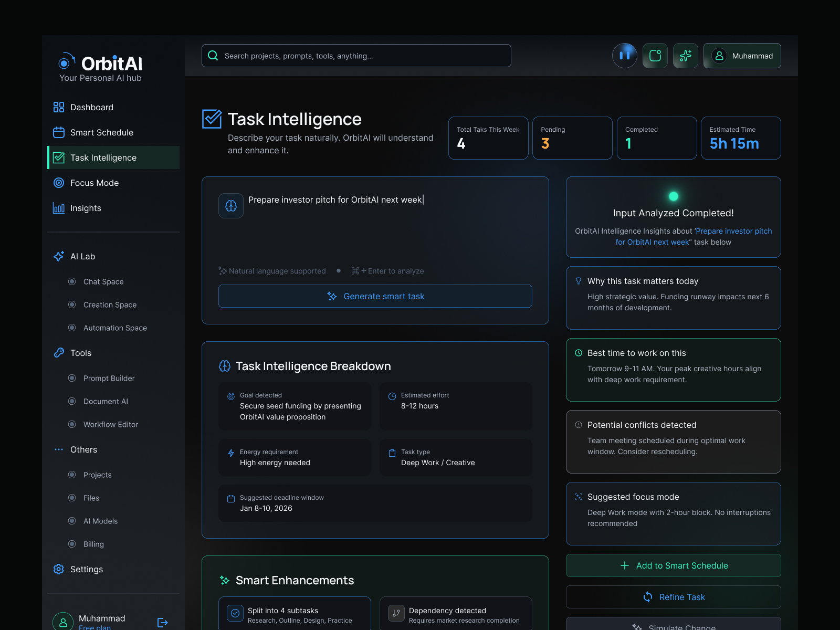
Task: Click the Generate smart task button
Action: (375, 296)
